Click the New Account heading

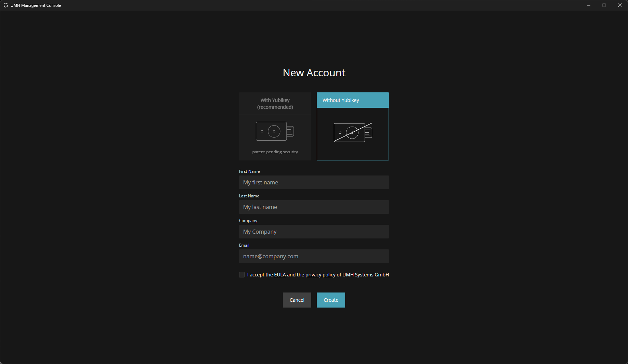[x=314, y=73]
